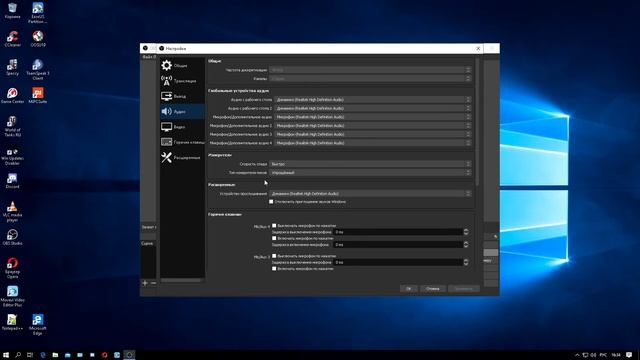The height and width of the screenshot is (360, 640).
Task: Open the TeamSpeak 3 Client desktop icon
Action: [38, 69]
